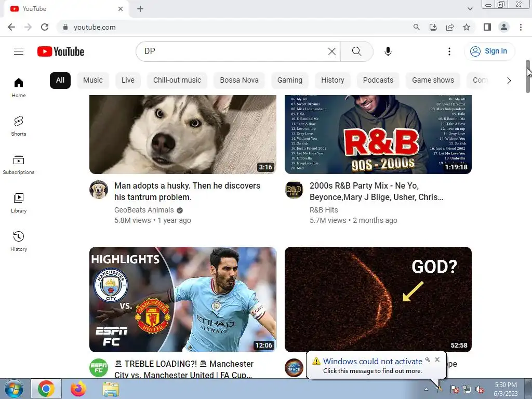This screenshot has height=399, width=532.
Task: Select the History filter chip
Action: pos(332,81)
